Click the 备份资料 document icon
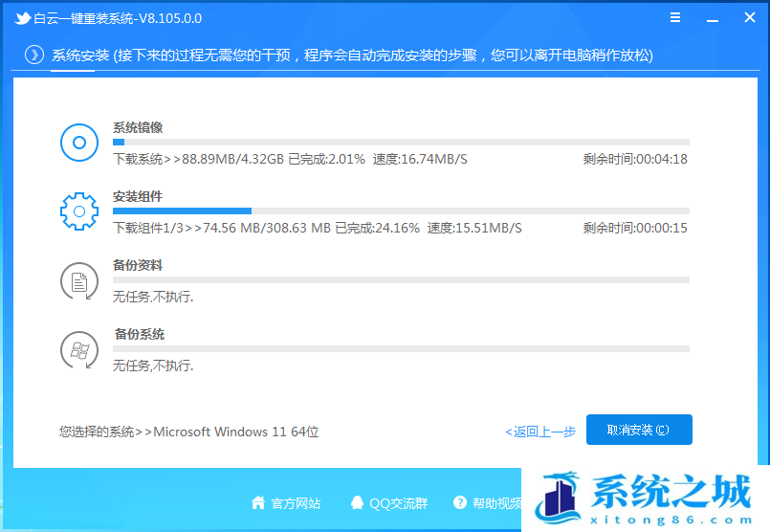 pyautogui.click(x=79, y=281)
